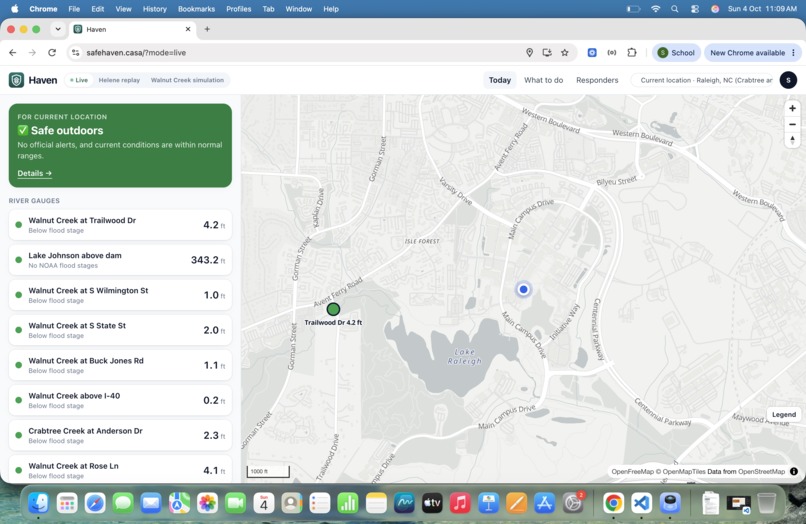This screenshot has width=806, height=524.
Task: Open the History menu
Action: coord(154,9)
